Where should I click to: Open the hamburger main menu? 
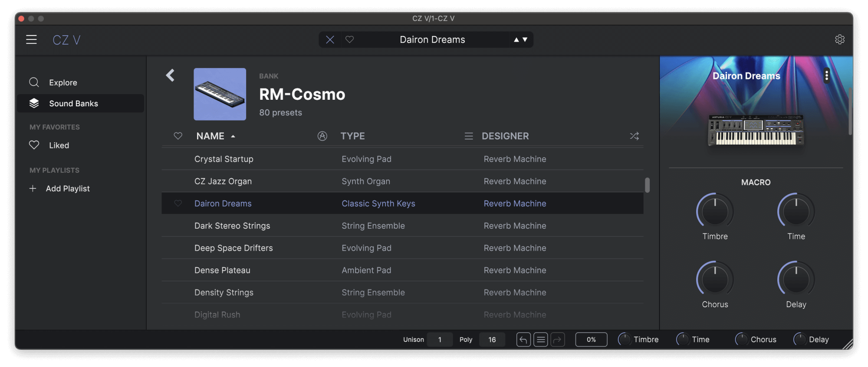click(31, 40)
